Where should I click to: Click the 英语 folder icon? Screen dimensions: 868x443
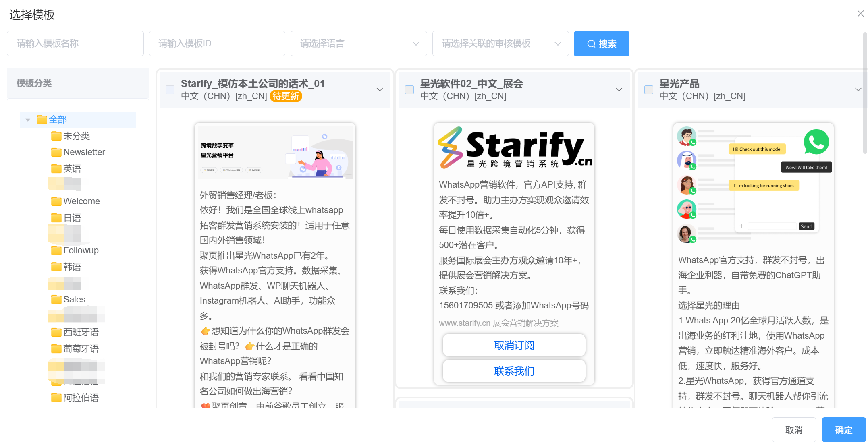click(56, 168)
